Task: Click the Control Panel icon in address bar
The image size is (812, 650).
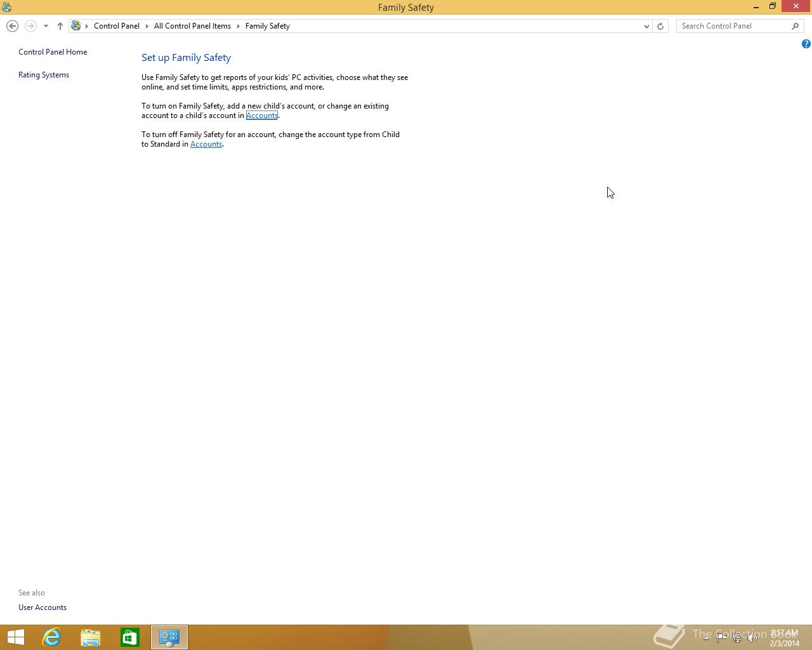Action: pos(76,26)
